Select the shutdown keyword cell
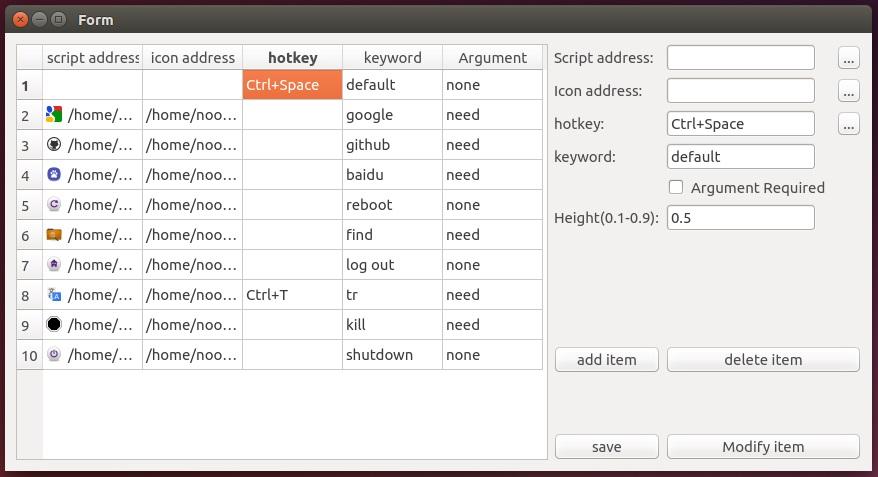Screen dimensions: 878x477 pos(393,354)
